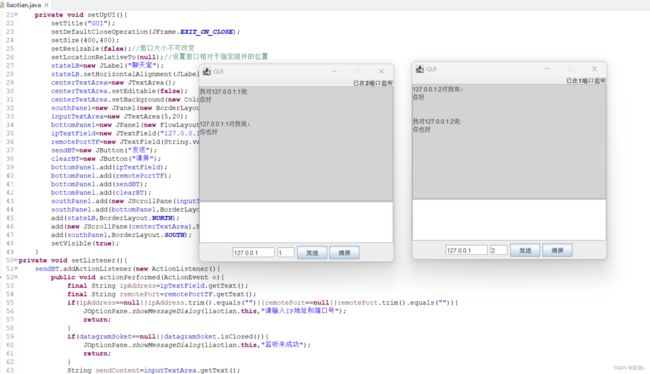This screenshot has width=650, height=374.
Task: Focus the IP field beside remote port 1
Action: tap(253, 253)
